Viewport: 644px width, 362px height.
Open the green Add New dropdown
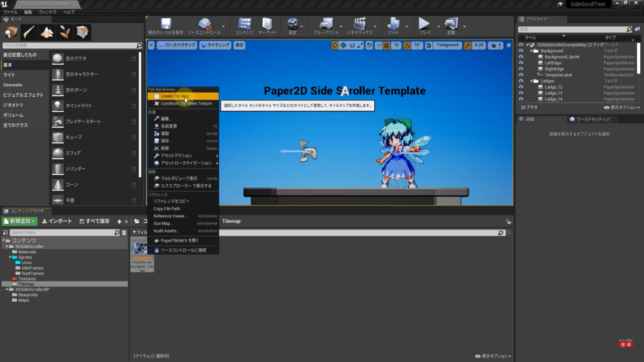click(x=19, y=221)
